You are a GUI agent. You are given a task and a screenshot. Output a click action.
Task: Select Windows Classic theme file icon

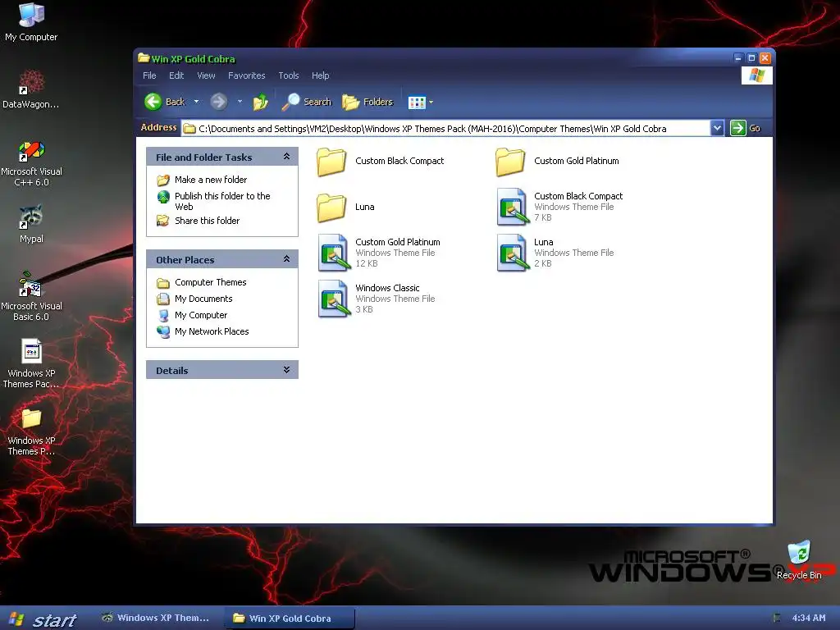pyautogui.click(x=333, y=299)
